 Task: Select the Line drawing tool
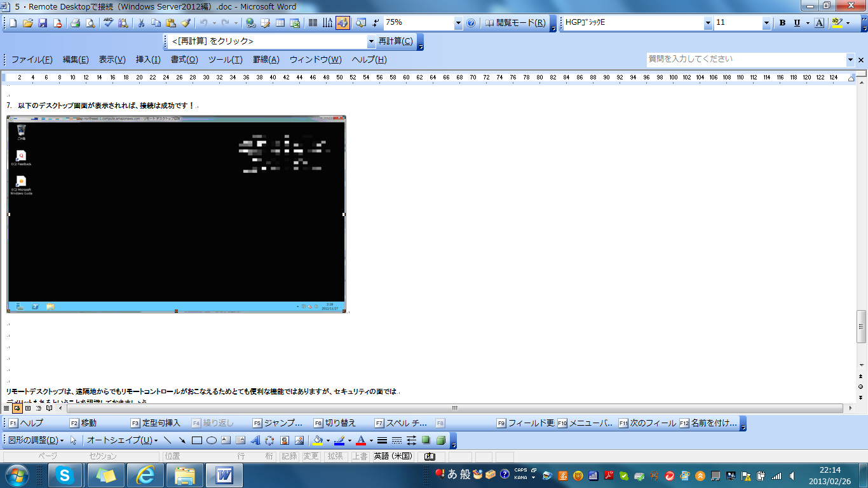[x=168, y=440]
